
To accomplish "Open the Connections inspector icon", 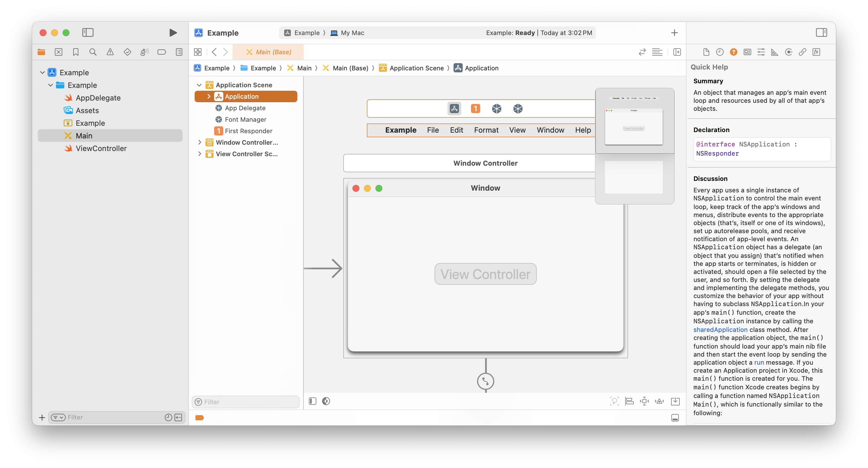I will click(x=788, y=52).
